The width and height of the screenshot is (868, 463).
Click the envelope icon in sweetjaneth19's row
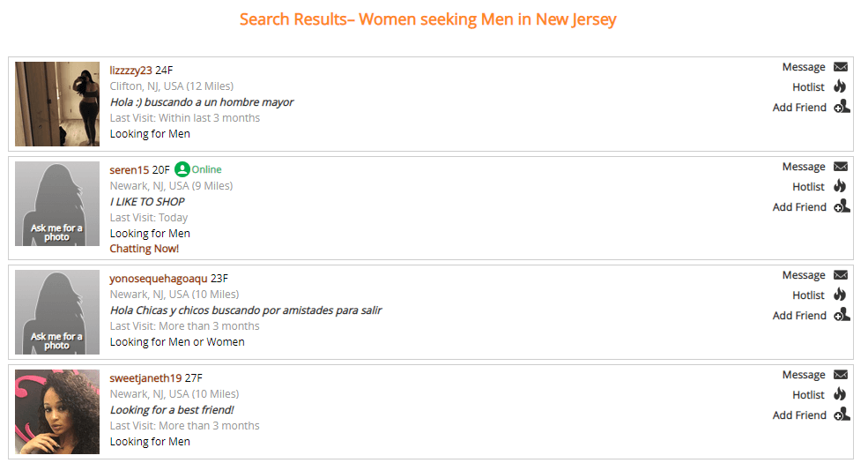click(841, 375)
